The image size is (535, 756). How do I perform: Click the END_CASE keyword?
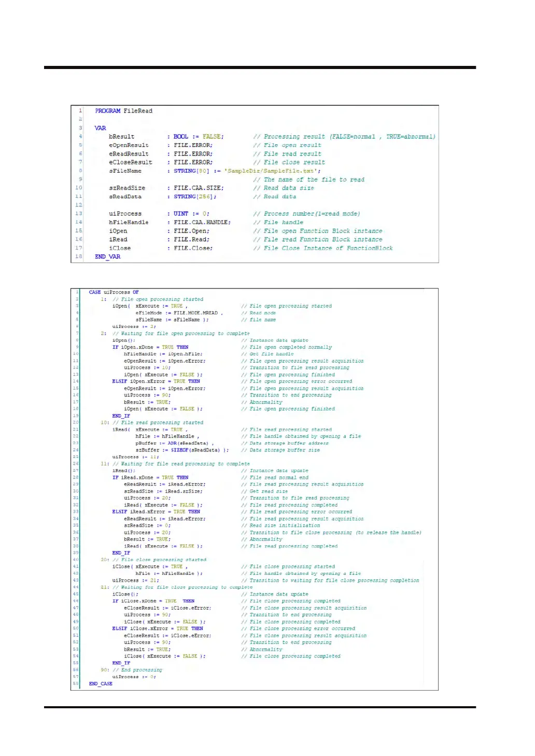(x=101, y=684)
